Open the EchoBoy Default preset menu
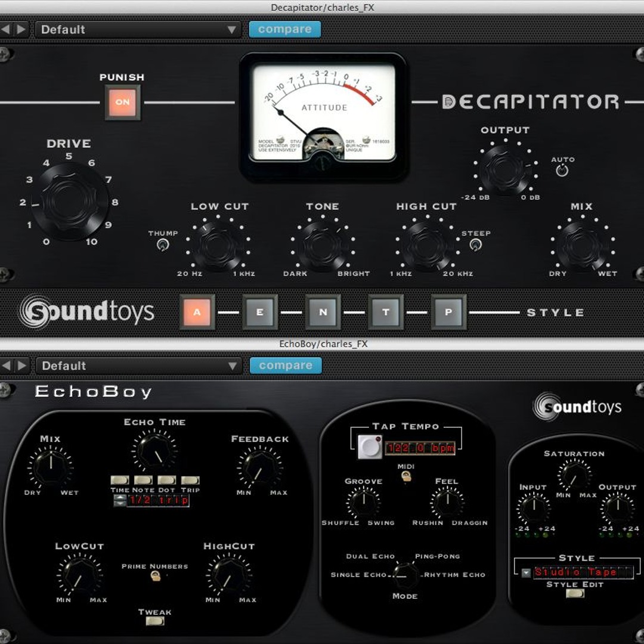The width and height of the screenshot is (644, 644). pyautogui.click(x=138, y=366)
